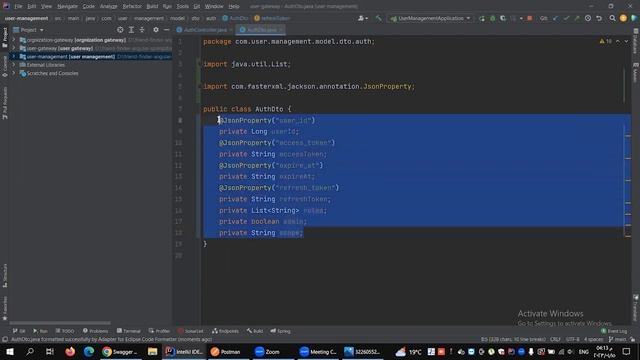Open the Build menu
640x360 pixels.
tap(152, 7)
